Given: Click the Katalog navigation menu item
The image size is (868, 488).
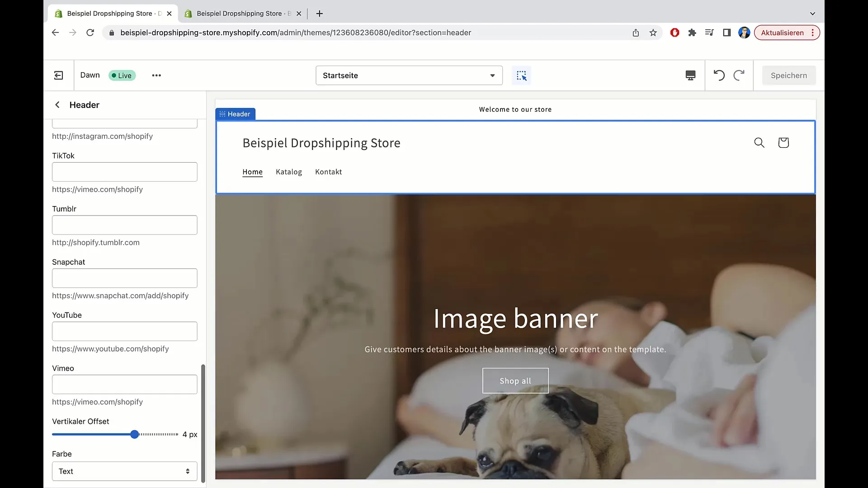Looking at the screenshot, I should pos(288,172).
